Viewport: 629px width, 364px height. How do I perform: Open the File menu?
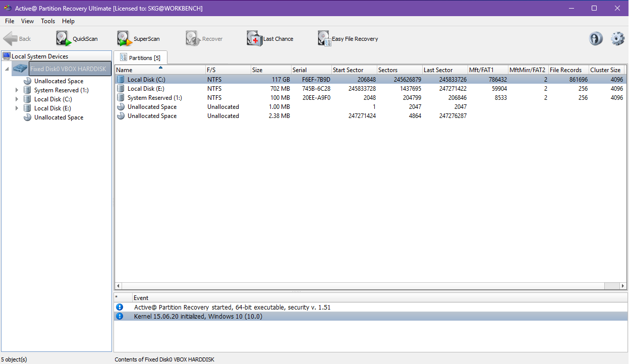pos(10,21)
